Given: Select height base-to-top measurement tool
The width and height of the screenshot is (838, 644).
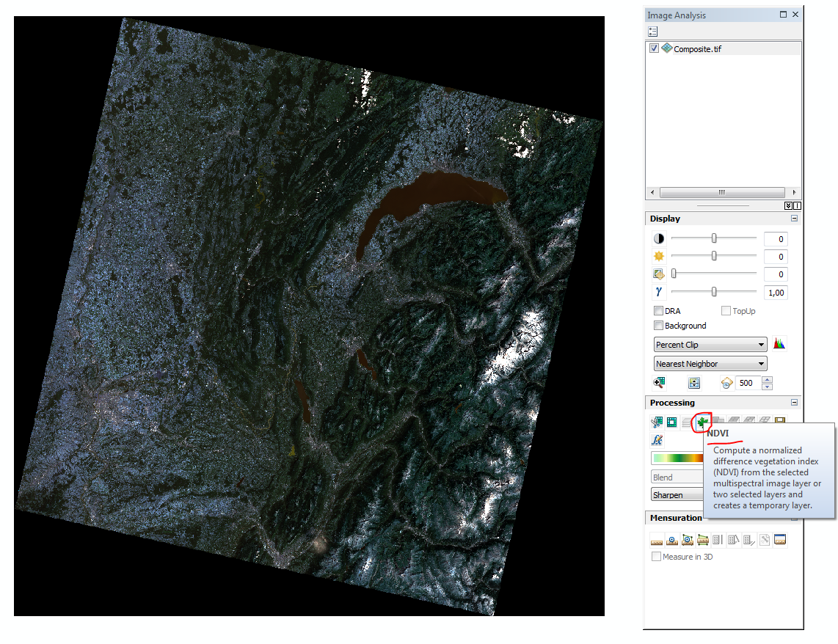Looking at the screenshot, I should (x=718, y=540).
